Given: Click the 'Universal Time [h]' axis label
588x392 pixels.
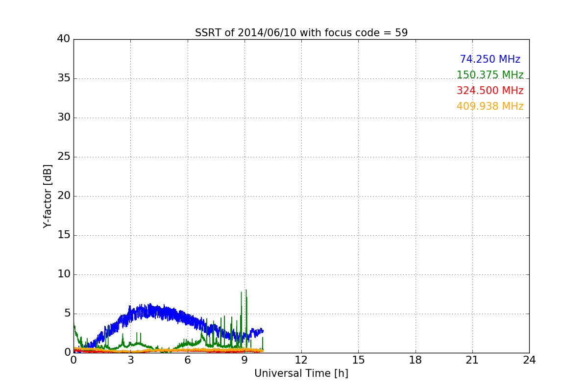Looking at the screenshot, I should (x=301, y=373).
